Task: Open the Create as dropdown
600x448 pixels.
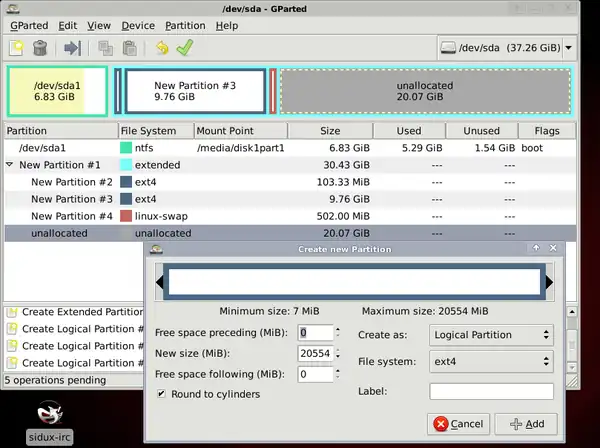Action: [491, 335]
